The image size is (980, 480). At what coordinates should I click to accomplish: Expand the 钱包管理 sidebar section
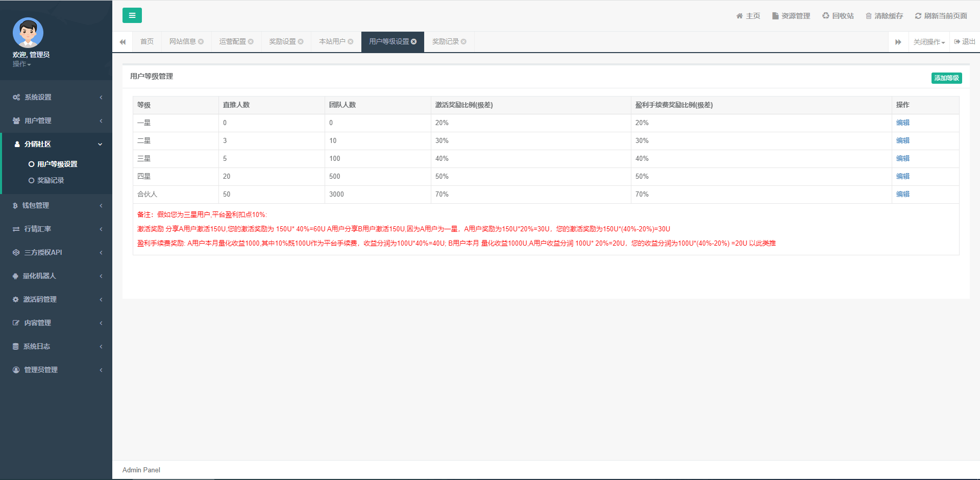[56, 205]
